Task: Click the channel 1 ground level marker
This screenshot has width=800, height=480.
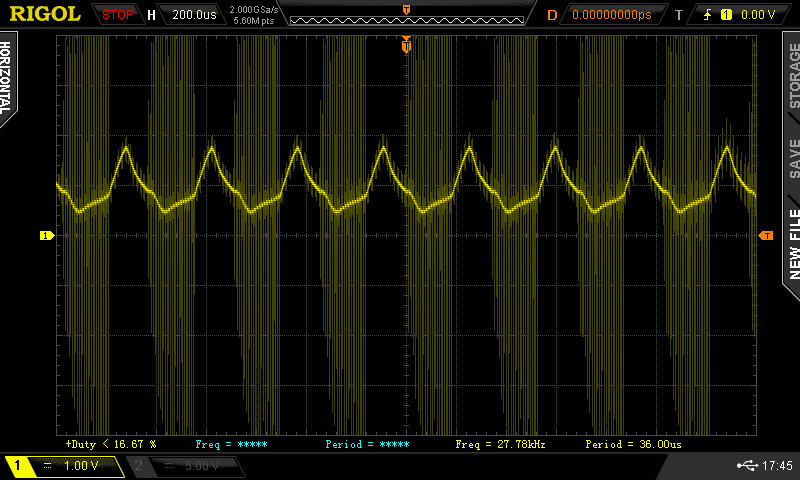Action: [45, 235]
